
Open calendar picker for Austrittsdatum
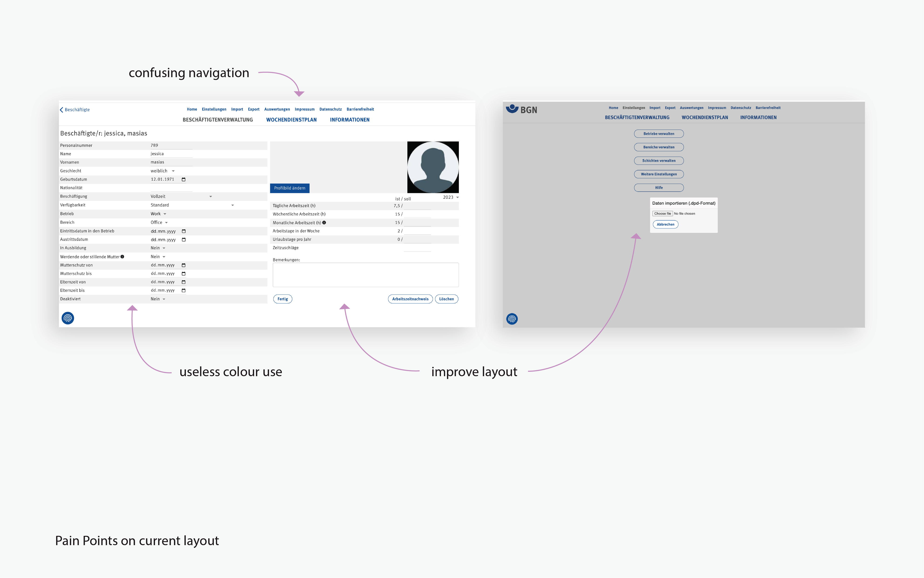(183, 240)
